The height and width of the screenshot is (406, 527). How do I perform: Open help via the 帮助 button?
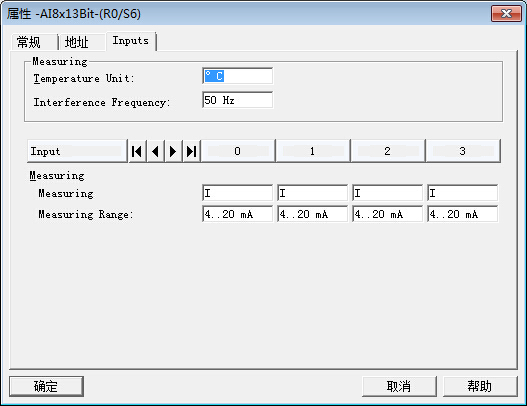coord(480,386)
